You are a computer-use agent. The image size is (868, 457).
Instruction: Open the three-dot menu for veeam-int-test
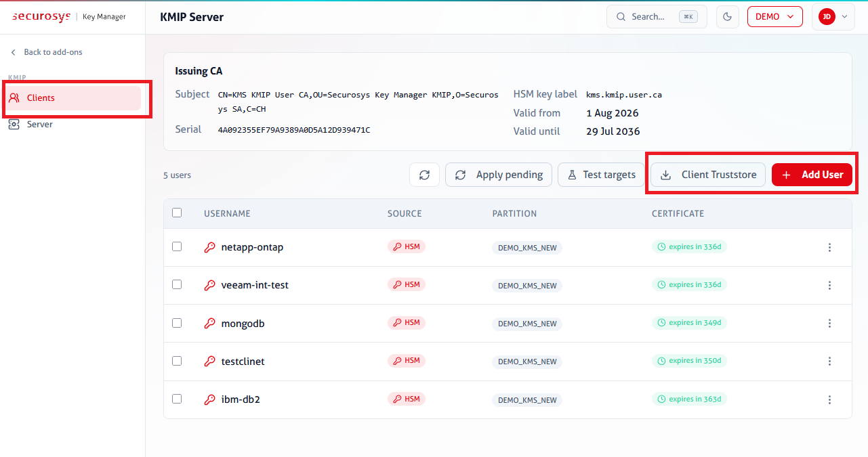829,286
